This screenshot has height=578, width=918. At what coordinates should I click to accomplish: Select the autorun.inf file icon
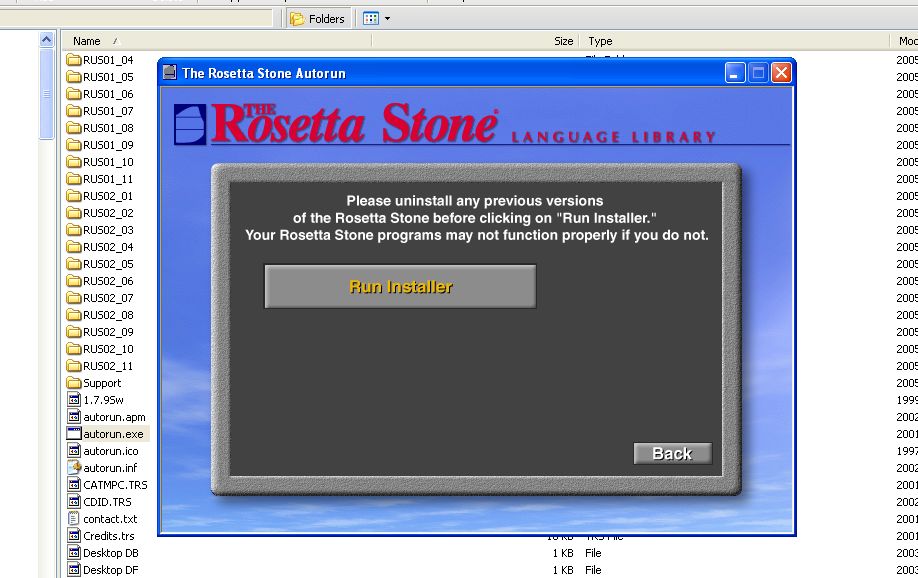pyautogui.click(x=73, y=468)
